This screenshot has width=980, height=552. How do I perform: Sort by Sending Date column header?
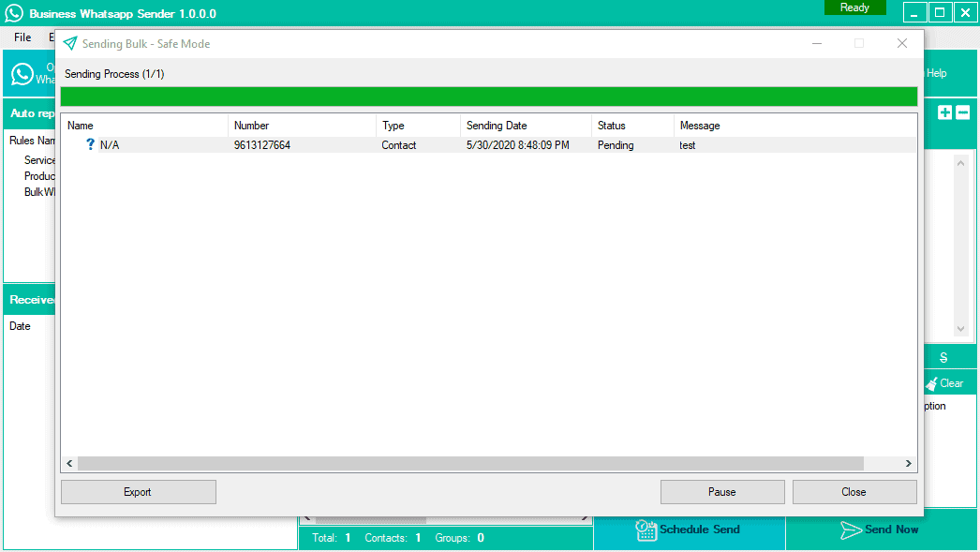[526, 126]
